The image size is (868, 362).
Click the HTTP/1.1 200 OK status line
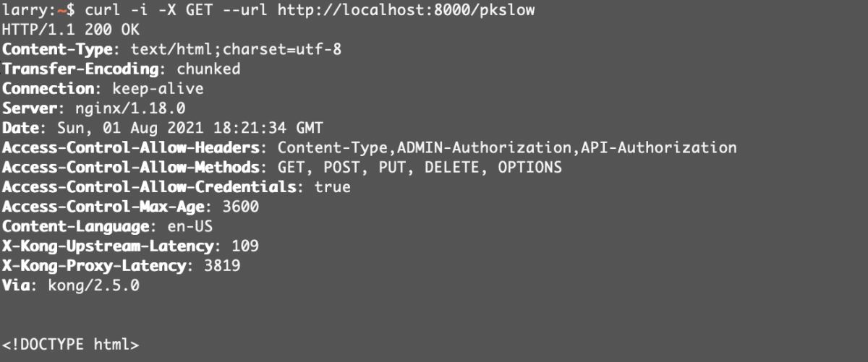(71, 30)
